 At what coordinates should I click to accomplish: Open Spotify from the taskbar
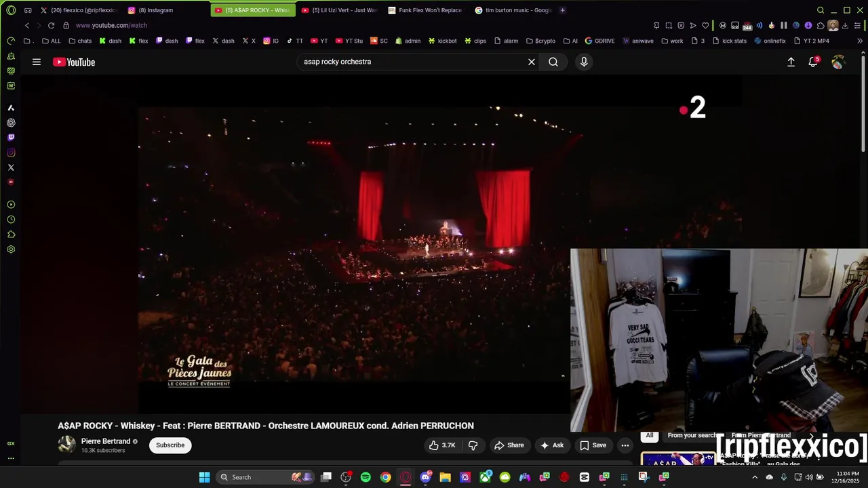point(366,477)
